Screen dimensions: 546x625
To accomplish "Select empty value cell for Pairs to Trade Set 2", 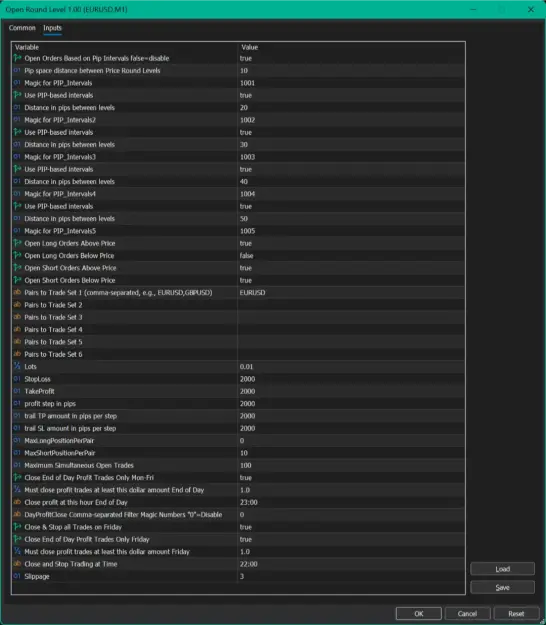I will (351, 305).
